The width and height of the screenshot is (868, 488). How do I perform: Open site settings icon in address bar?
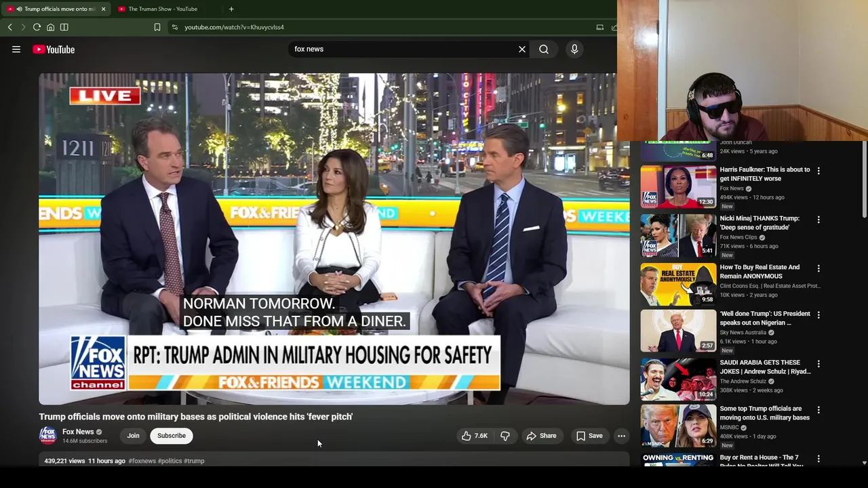coord(175,27)
